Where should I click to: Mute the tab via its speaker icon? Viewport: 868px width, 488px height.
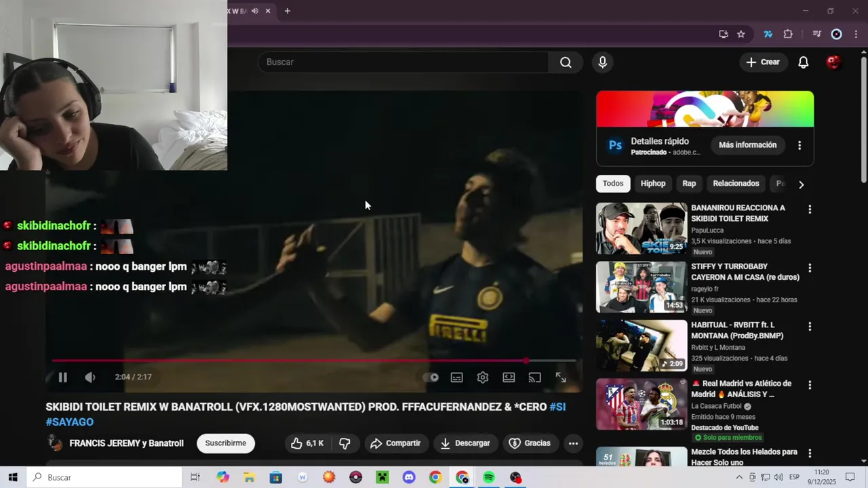click(255, 11)
